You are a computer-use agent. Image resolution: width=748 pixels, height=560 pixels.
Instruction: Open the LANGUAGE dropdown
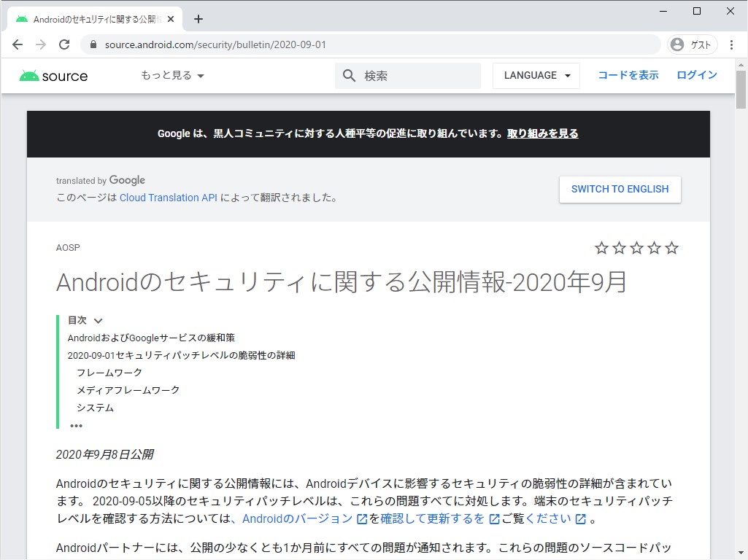[536, 75]
